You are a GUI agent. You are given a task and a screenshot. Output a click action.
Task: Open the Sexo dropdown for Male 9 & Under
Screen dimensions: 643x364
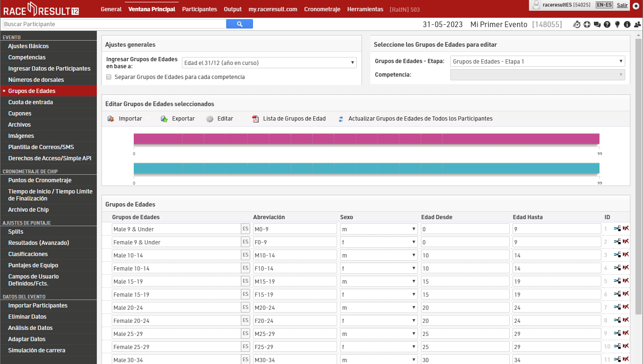click(379, 229)
